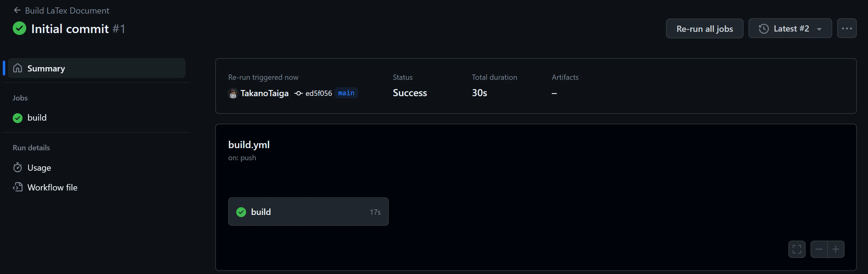Click the Initial commit run title
Screen dimensions: 868x274
click(x=70, y=29)
